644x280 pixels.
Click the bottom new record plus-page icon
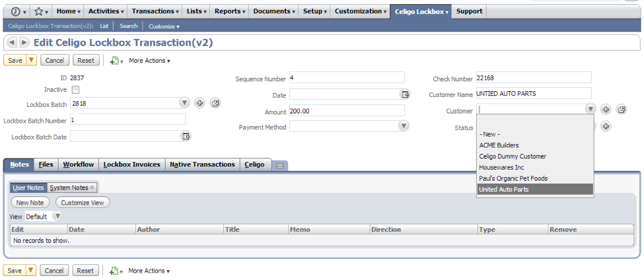[114, 271]
